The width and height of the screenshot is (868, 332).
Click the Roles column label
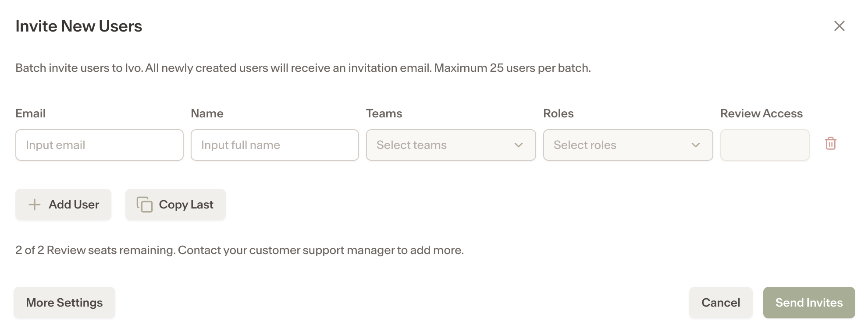click(x=559, y=113)
